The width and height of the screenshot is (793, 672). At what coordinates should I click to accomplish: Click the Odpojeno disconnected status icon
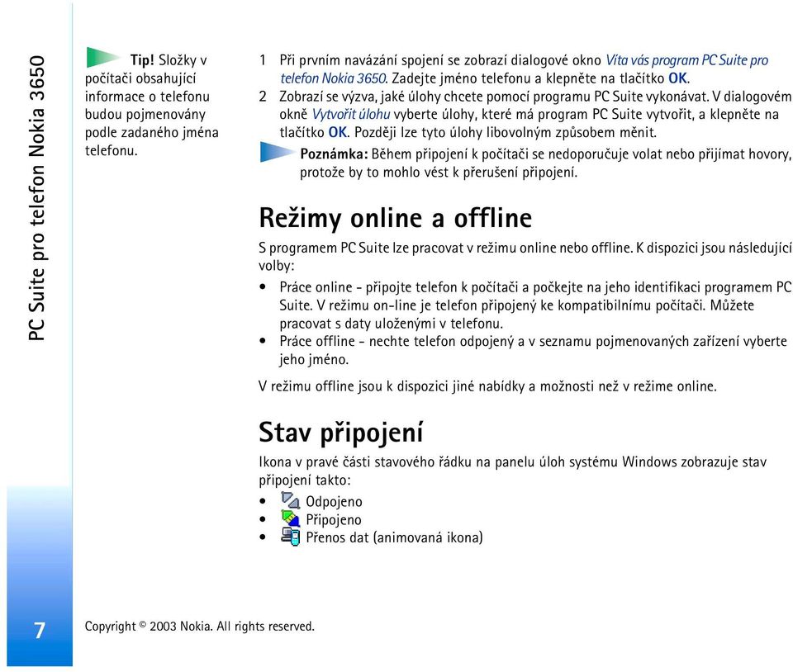click(290, 500)
